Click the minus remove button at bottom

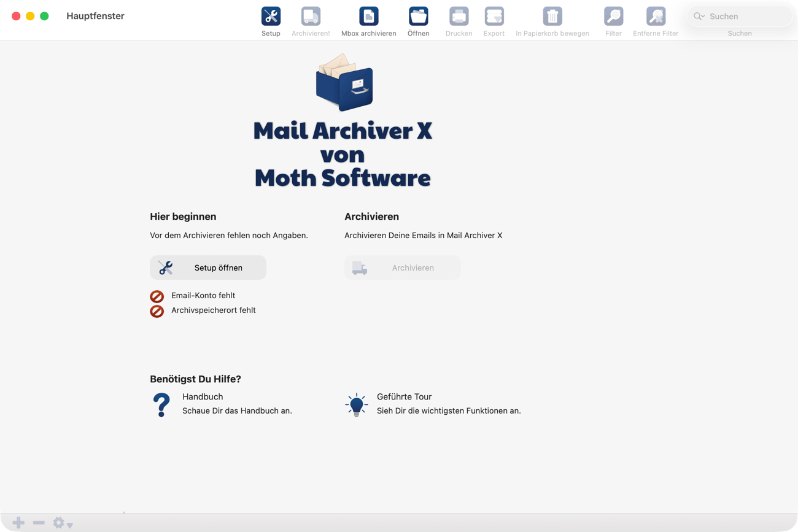tap(39, 523)
